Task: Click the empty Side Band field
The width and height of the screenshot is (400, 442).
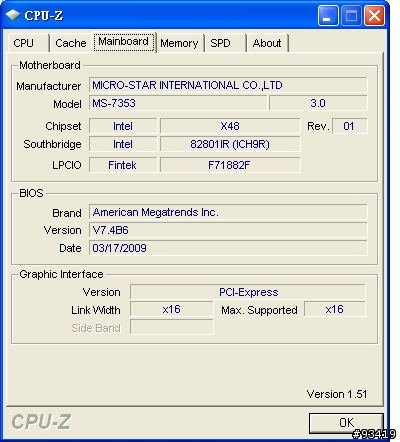Action: pyautogui.click(x=171, y=327)
